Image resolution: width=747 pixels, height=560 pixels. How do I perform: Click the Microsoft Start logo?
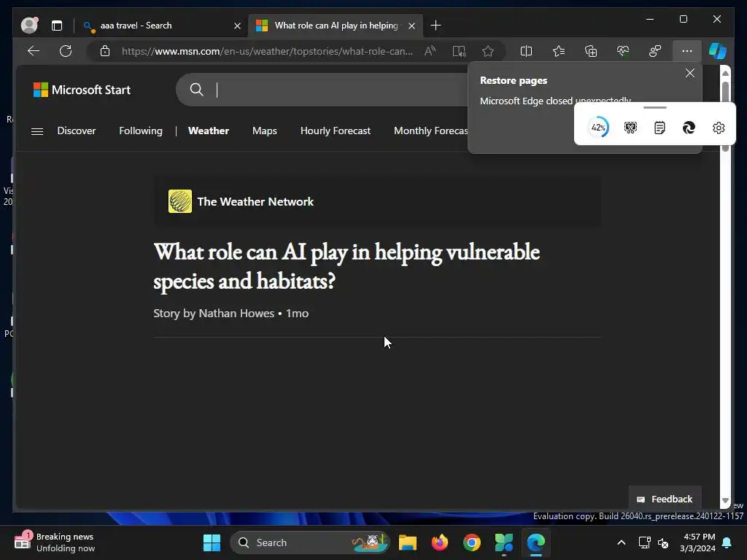coord(82,90)
